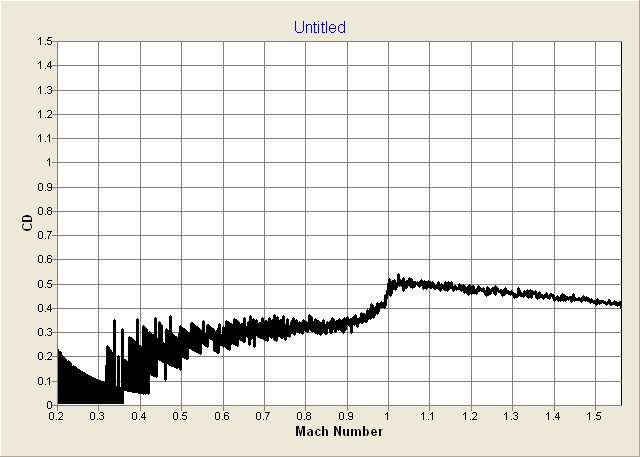Click the drag curve peak near Mach 1
This screenshot has height=457, width=640.
pyautogui.click(x=399, y=280)
